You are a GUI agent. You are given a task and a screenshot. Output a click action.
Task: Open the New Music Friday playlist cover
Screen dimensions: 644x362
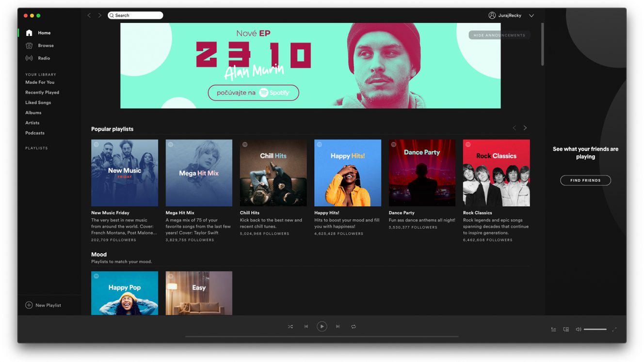125,173
